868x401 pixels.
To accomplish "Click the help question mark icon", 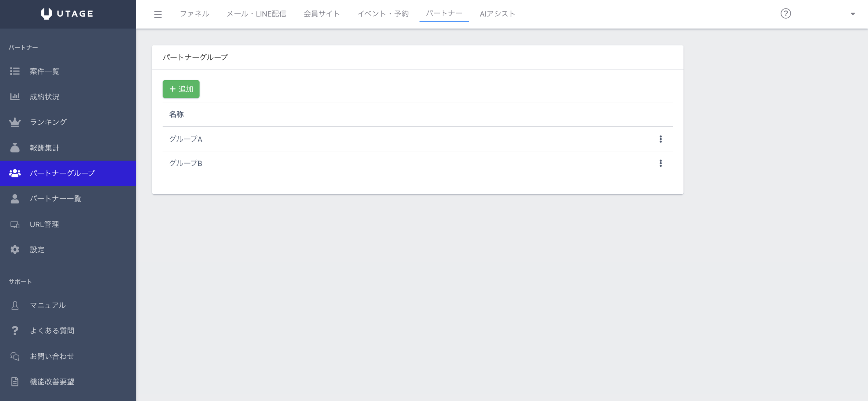I will 786,14.
